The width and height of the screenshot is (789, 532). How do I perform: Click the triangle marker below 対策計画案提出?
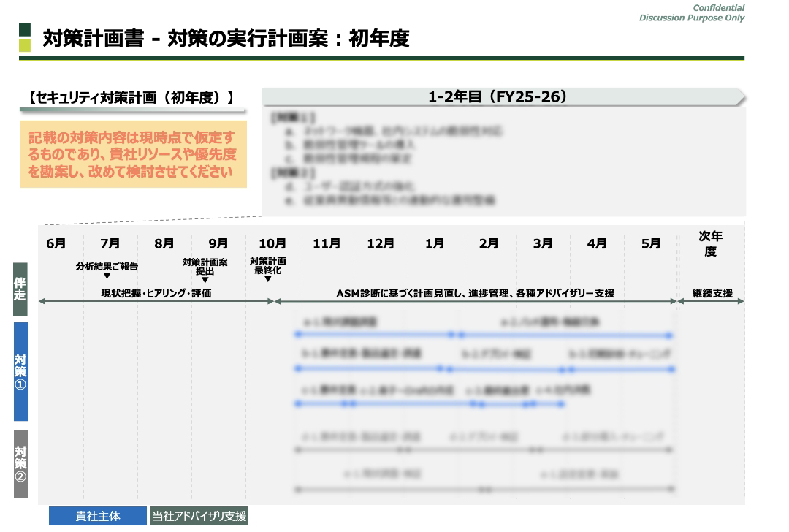[x=205, y=280]
